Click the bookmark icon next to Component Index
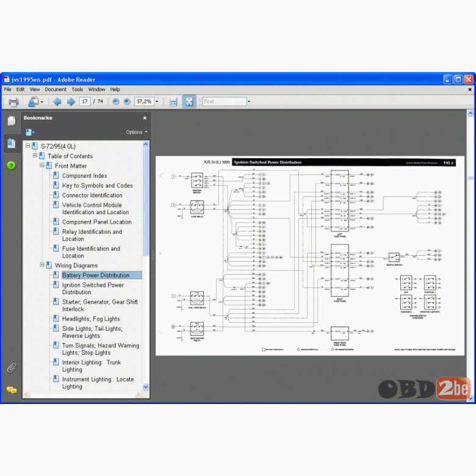Image resolution: width=476 pixels, height=476 pixels. pos(56,175)
